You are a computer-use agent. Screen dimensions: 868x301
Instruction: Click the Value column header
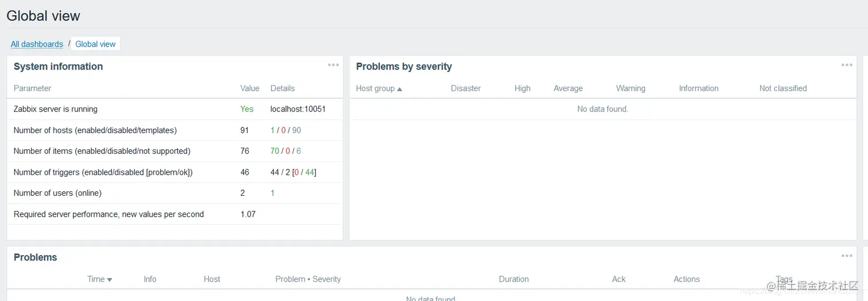click(250, 88)
